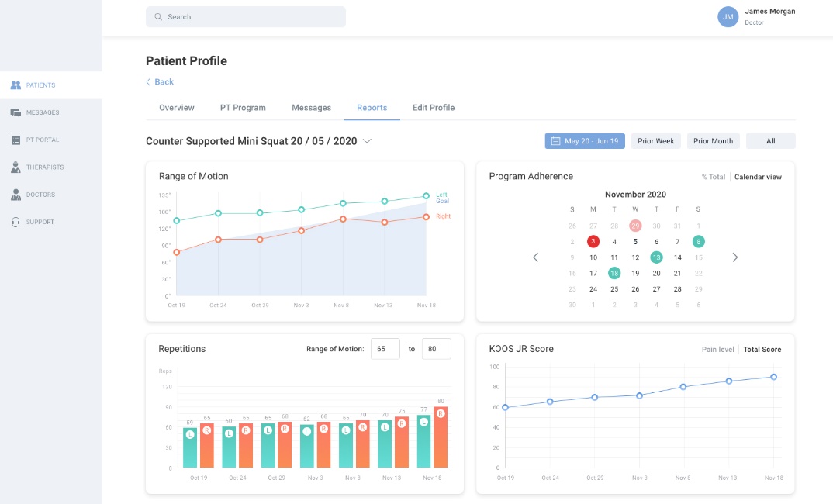This screenshot has height=504, width=833.
Task: Expand the Counter Supported Mini Squat dropdown
Action: pos(368,141)
